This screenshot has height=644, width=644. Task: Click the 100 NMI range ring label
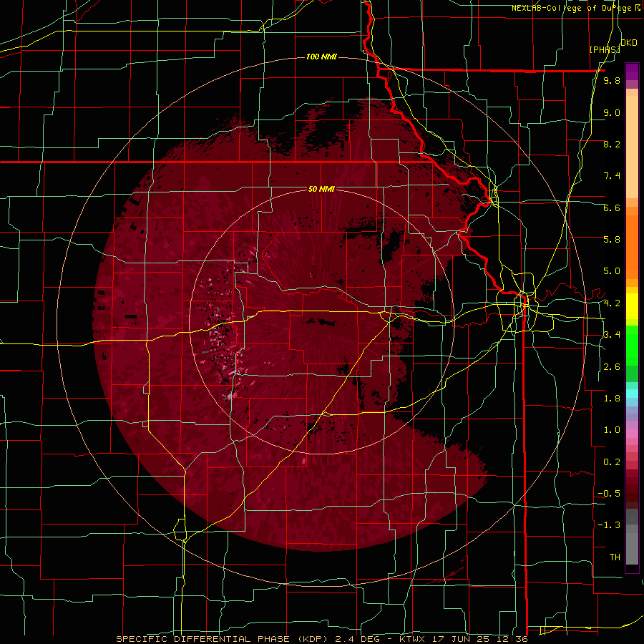click(321, 57)
